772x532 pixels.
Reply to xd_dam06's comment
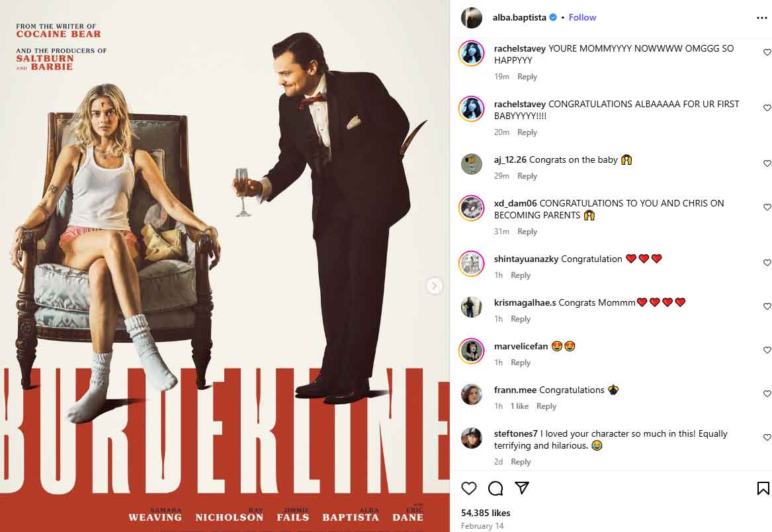(x=527, y=231)
